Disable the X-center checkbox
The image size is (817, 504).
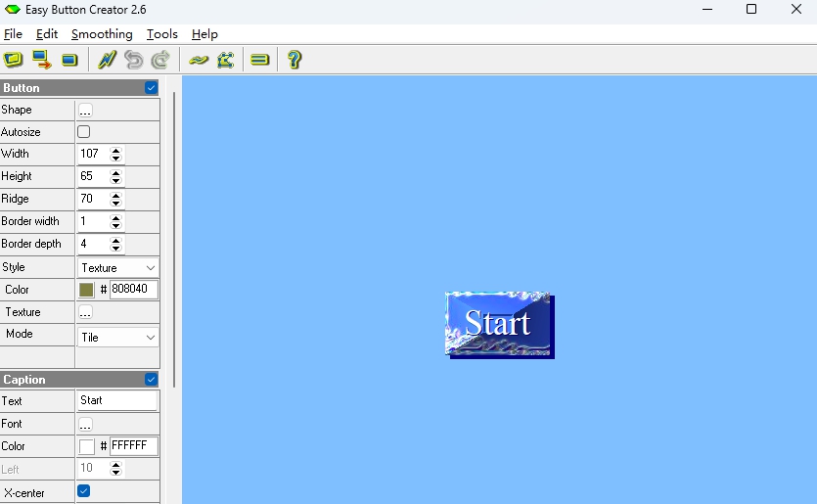83,491
